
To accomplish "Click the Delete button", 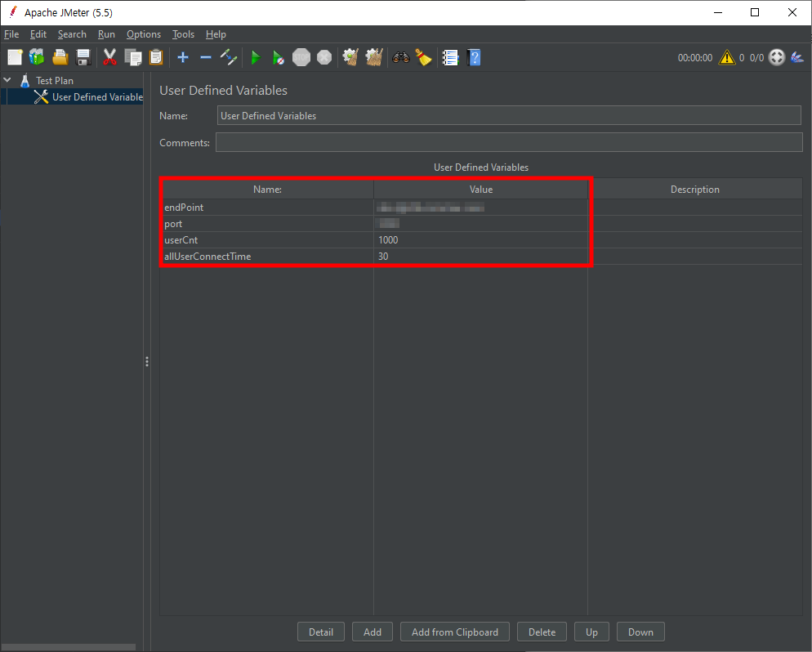I will tap(542, 632).
